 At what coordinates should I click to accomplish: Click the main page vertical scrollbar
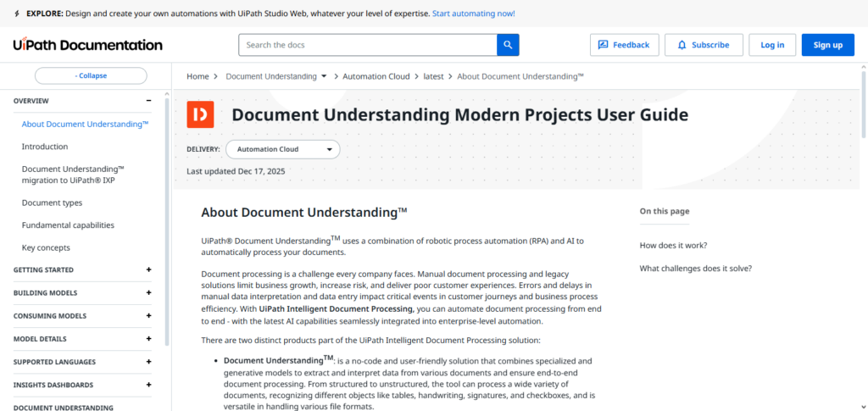pyautogui.click(x=864, y=104)
